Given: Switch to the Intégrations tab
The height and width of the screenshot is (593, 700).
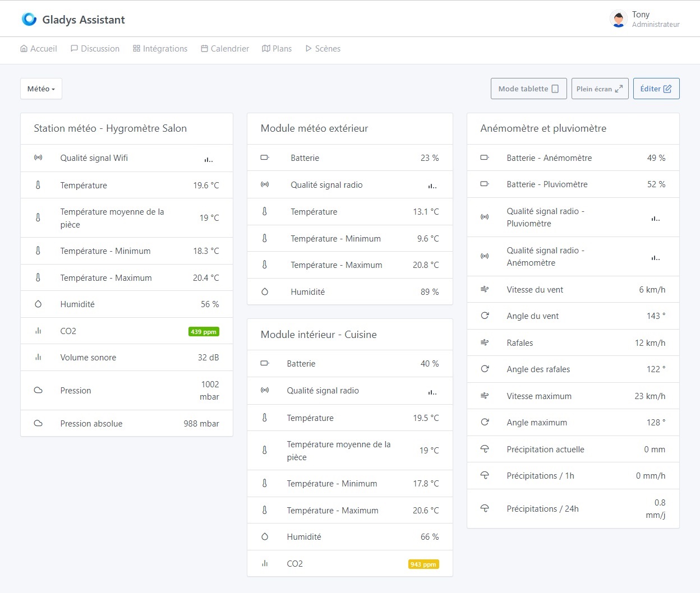Looking at the screenshot, I should pos(160,49).
